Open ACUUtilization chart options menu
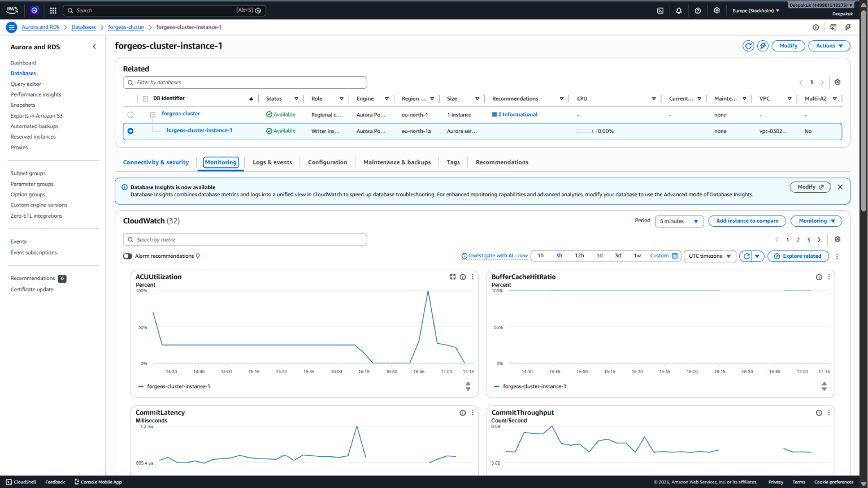The image size is (868, 488). point(473,277)
